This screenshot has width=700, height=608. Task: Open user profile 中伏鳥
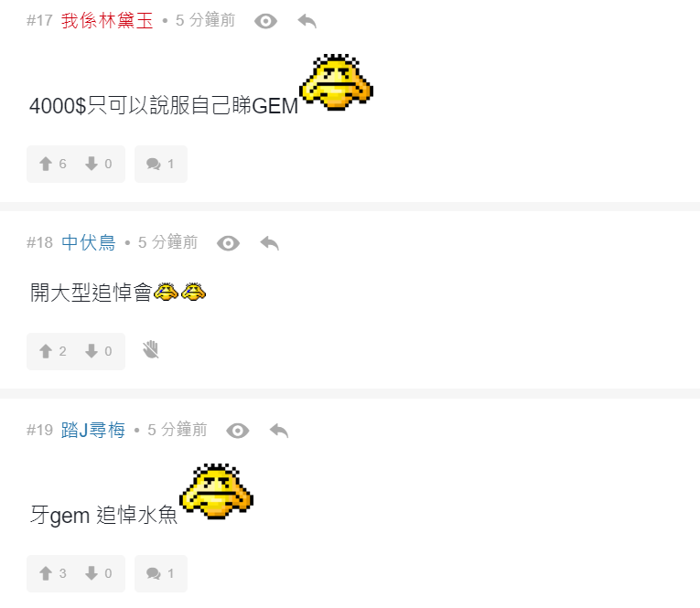pos(89,243)
